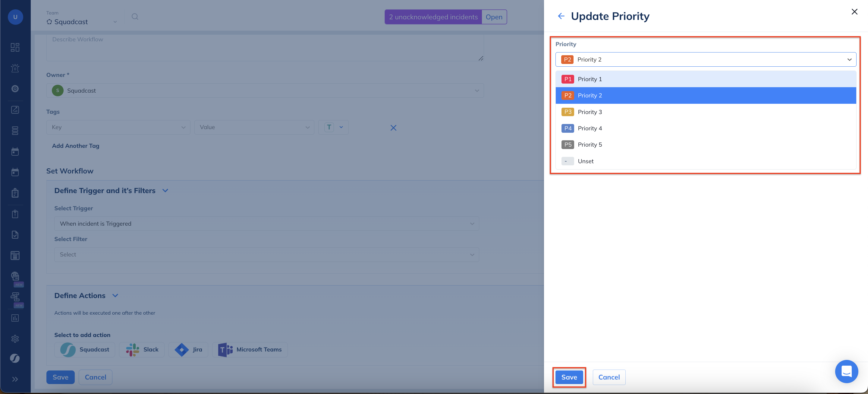Viewport: 868px width, 394px height.
Task: Remove tag row with blue X
Action: coord(393,128)
